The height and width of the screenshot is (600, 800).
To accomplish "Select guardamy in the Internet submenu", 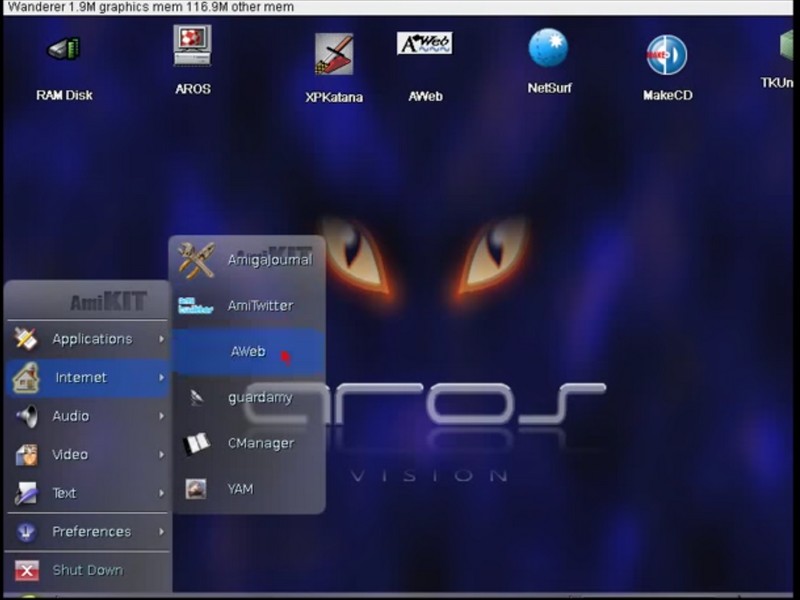I will click(259, 398).
